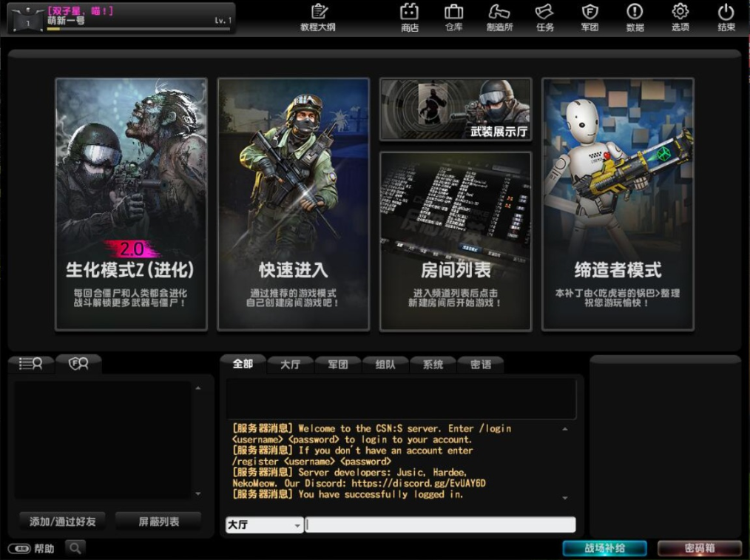The width and height of the screenshot is (750, 560).
Task: Click the Discord link text in chat
Action: (x=419, y=483)
